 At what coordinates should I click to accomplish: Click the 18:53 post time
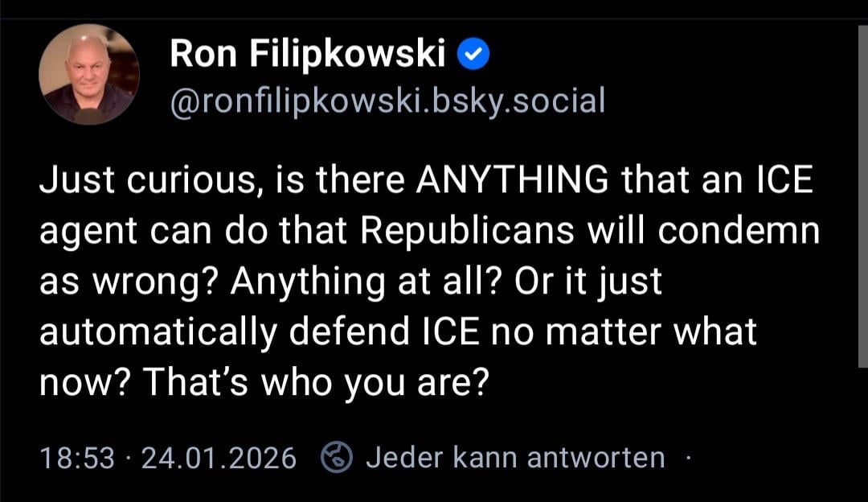click(77, 459)
